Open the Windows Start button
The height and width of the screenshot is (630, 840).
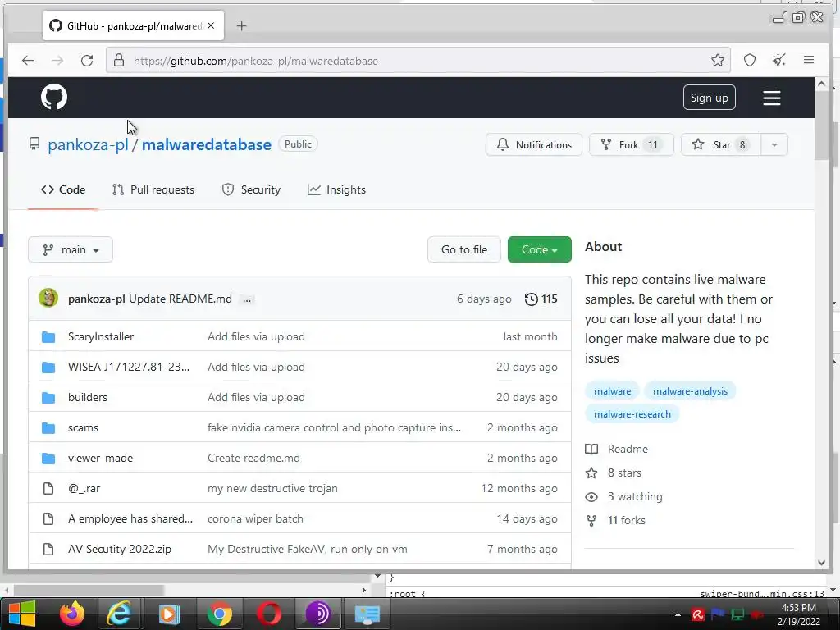(x=21, y=614)
